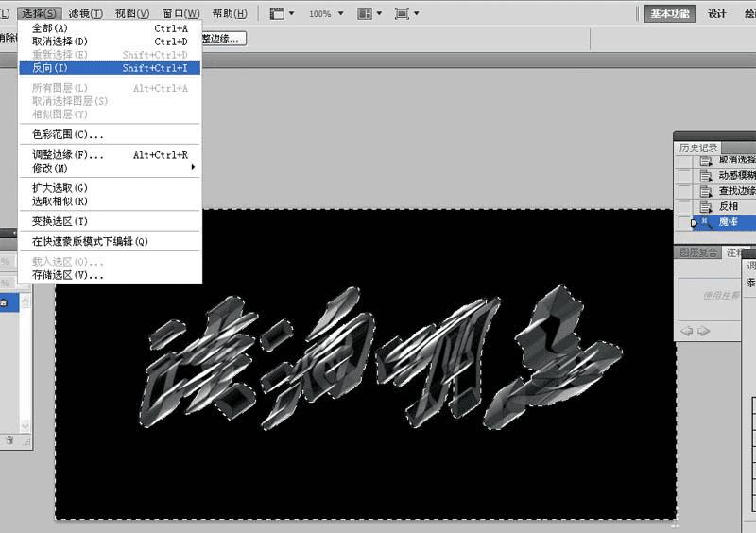This screenshot has height=533, width=756.
Task: Click the magic wand icon on 魔棒 history state
Action: (x=706, y=222)
